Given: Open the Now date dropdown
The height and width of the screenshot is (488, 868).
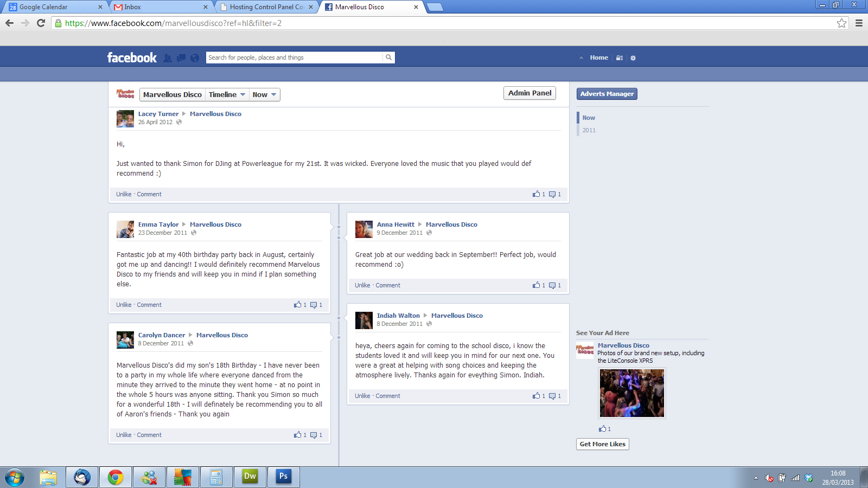Looking at the screenshot, I should coord(264,94).
